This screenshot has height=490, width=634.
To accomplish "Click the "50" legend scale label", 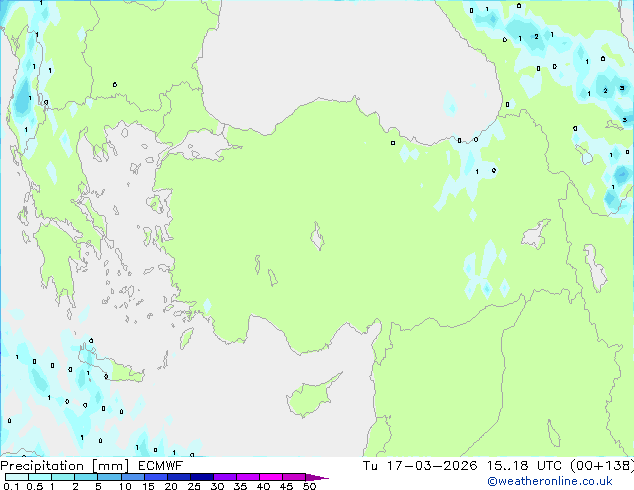I will click(309, 486).
